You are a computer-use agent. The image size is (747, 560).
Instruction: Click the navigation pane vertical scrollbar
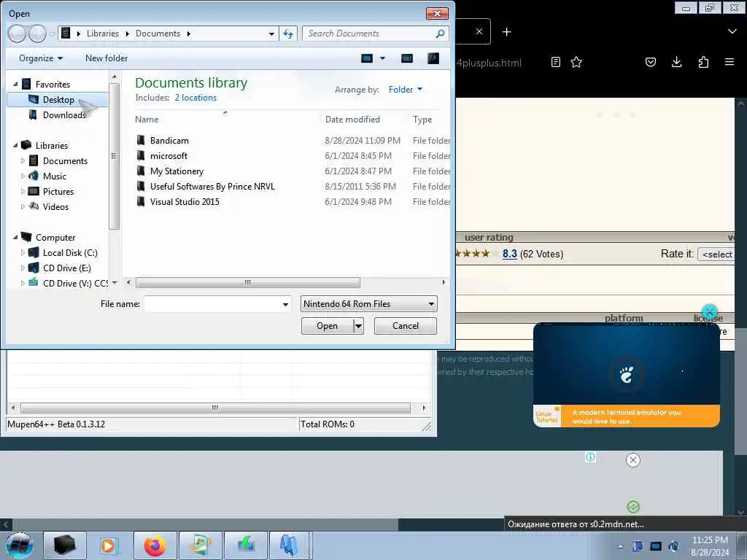[113, 156]
